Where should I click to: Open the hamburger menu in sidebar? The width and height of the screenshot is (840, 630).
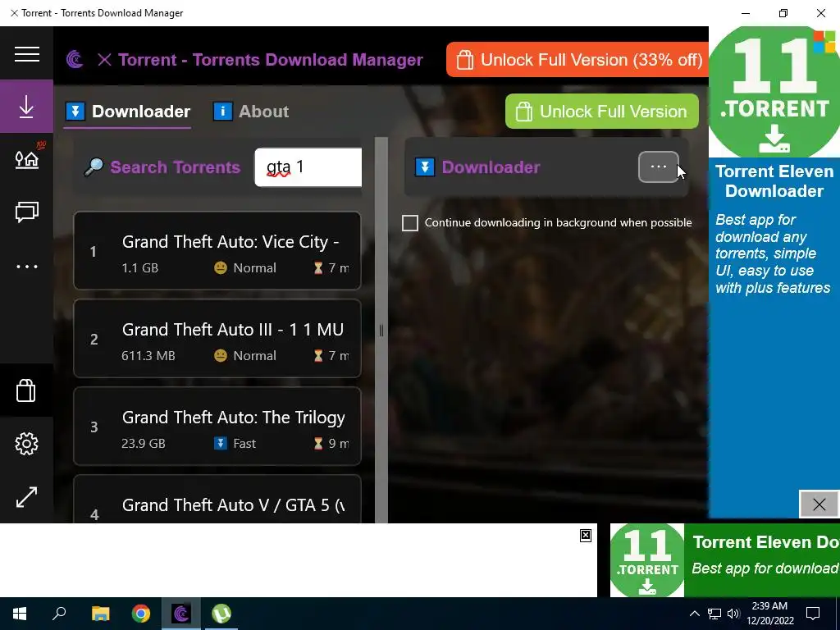tap(27, 54)
